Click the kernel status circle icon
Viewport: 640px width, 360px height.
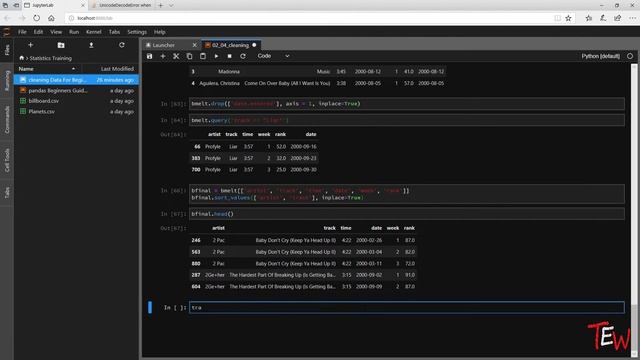(630, 56)
